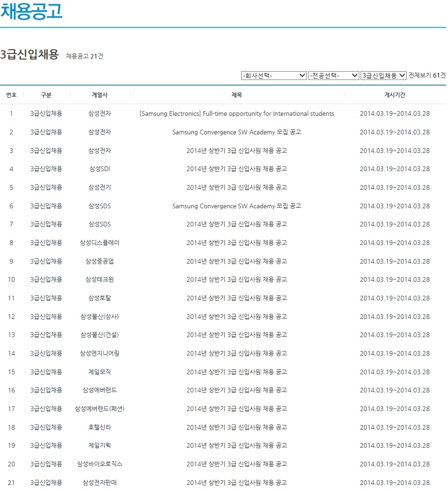
Task: Open row 10 삼성테크윈 recruitment posting title
Action: 237,279
